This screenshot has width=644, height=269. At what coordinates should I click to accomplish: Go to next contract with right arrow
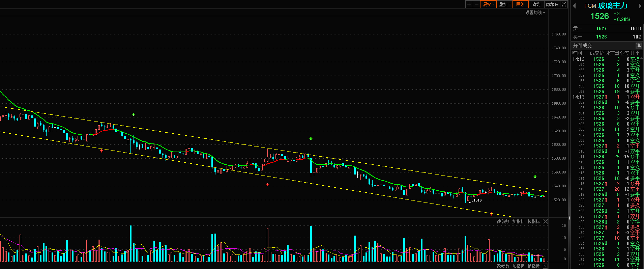(640, 6)
